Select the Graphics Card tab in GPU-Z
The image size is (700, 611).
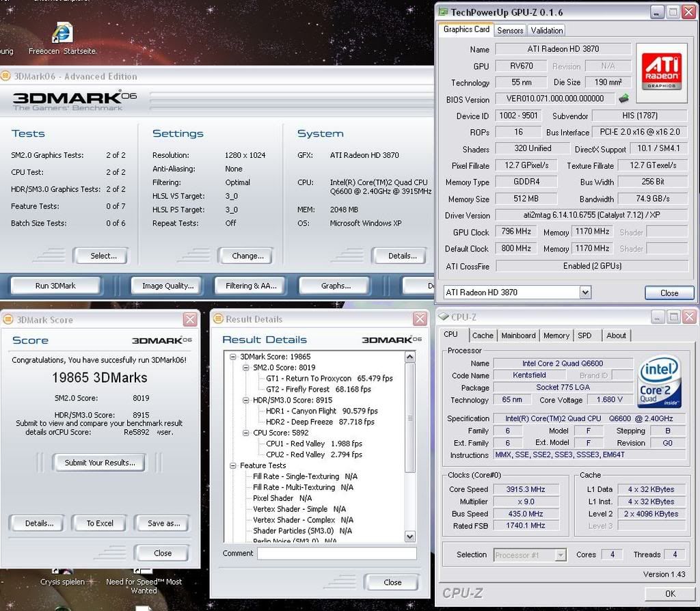(x=466, y=29)
